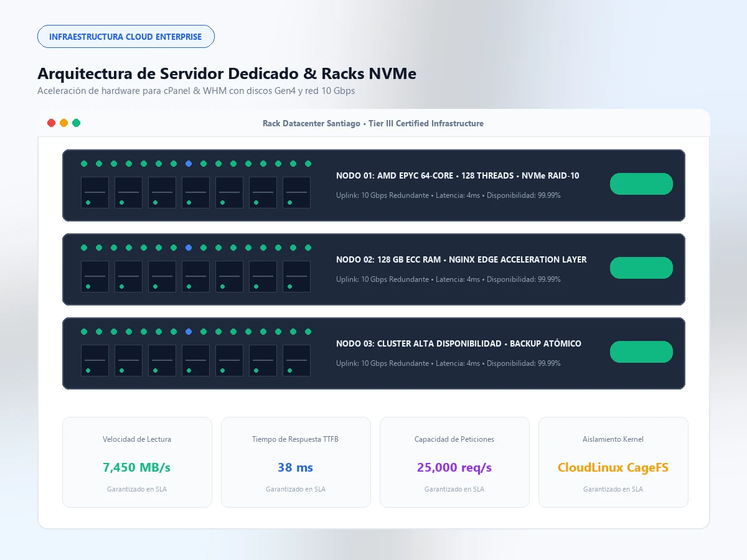Viewport: 747px width, 560px height.
Task: Click the 25,000 req/s value
Action: tap(454, 467)
